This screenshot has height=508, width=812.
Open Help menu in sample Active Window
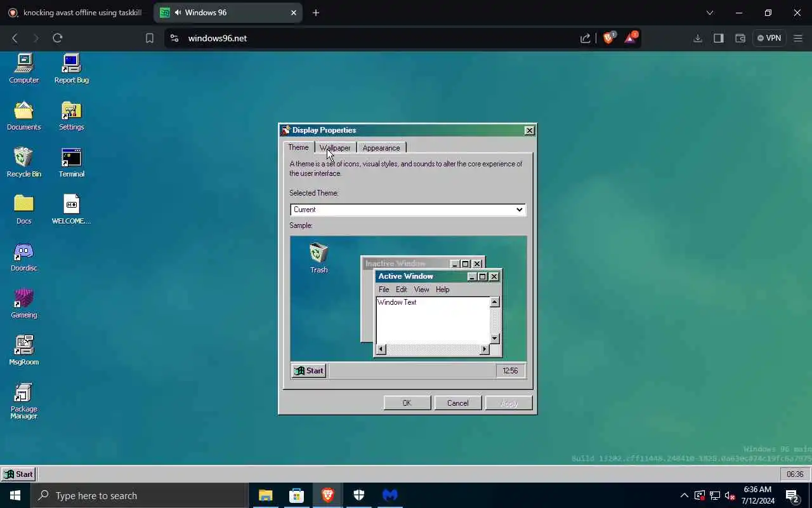coord(442,290)
